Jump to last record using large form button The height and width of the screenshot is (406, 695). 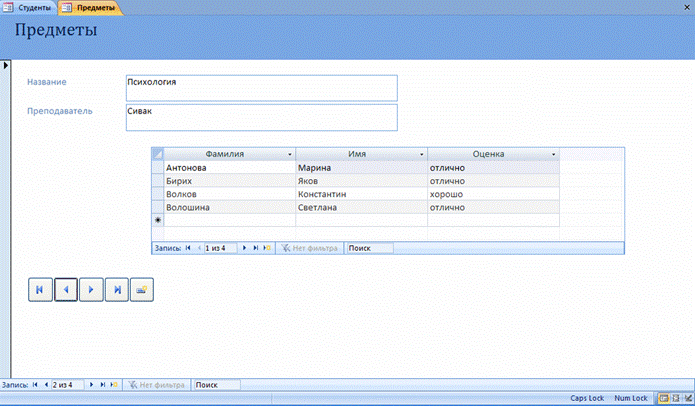click(117, 290)
